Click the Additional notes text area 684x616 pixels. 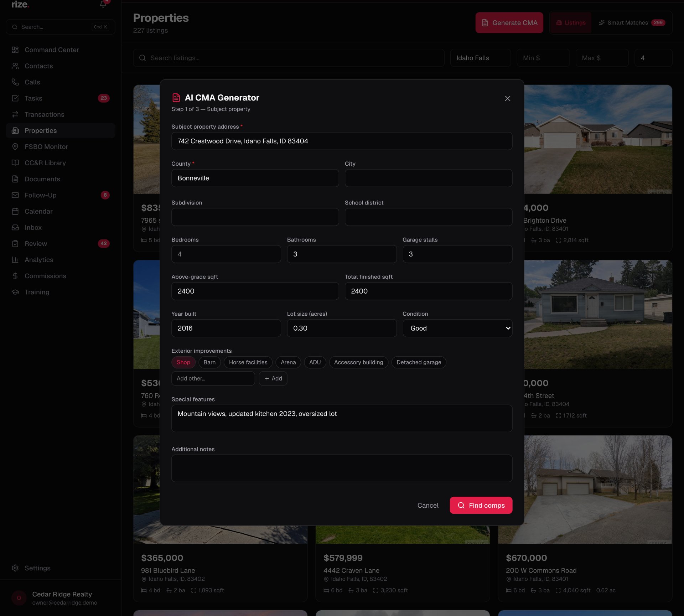(342, 468)
